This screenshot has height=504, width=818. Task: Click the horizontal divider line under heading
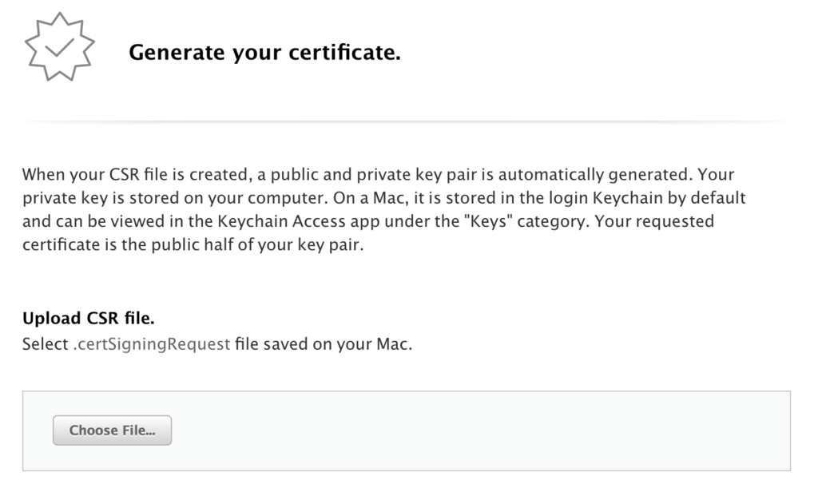coord(407,121)
